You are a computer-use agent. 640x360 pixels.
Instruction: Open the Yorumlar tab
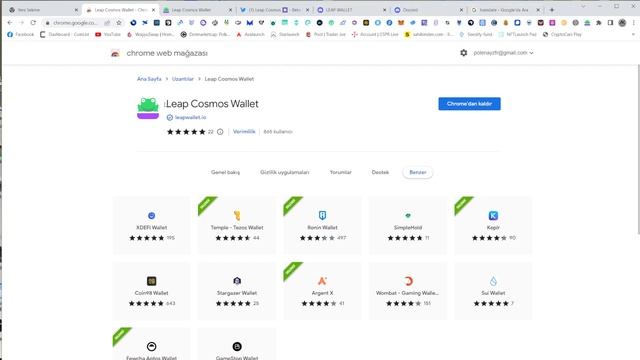click(x=340, y=172)
